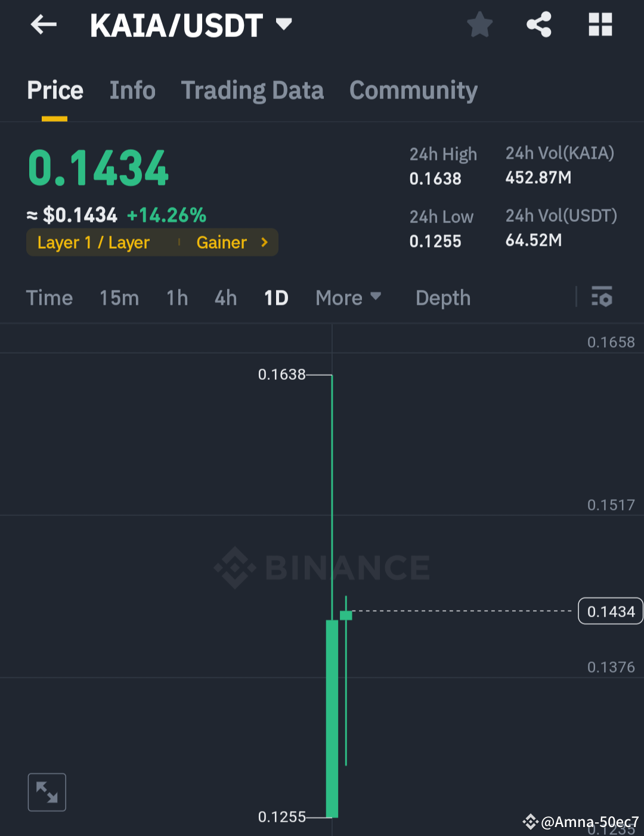Select the Price tab
The width and height of the screenshot is (644, 836).
click(x=55, y=91)
